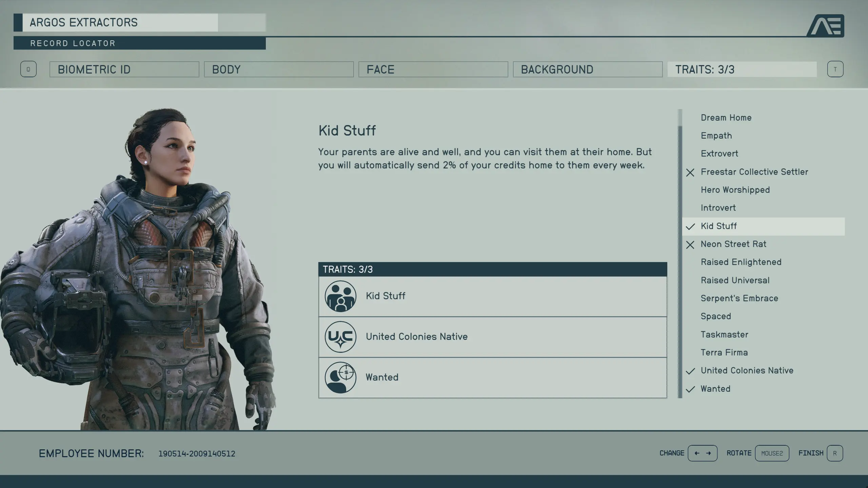Click the United Colonies Native trait icon
868x488 pixels.
[340, 337]
